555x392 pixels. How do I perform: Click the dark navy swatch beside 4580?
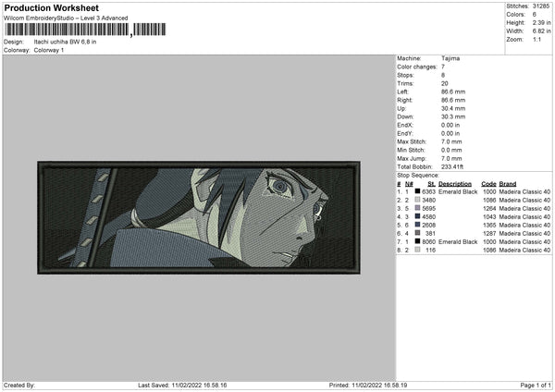tap(418, 216)
